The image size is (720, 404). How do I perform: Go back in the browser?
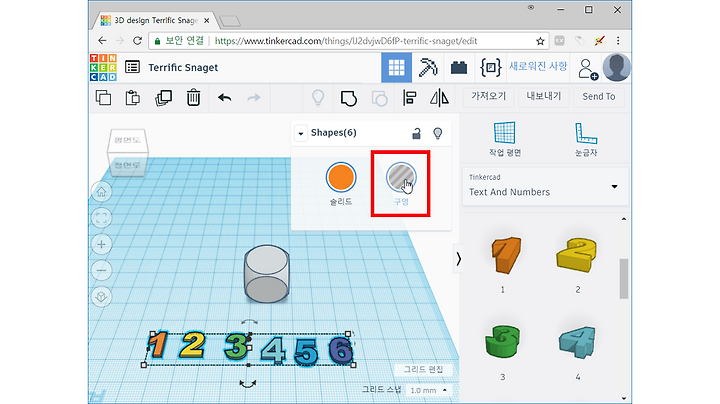coord(102,41)
